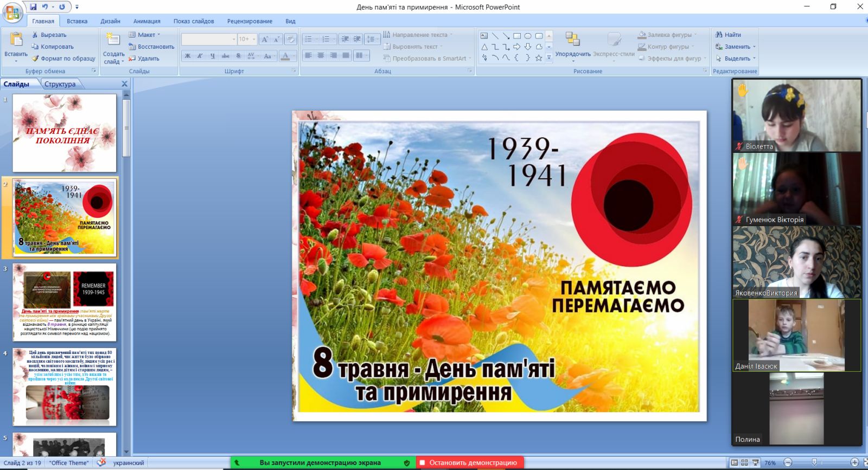Click the Упорядочить arrange icon
Screen dimensions: 868x470
point(572,39)
